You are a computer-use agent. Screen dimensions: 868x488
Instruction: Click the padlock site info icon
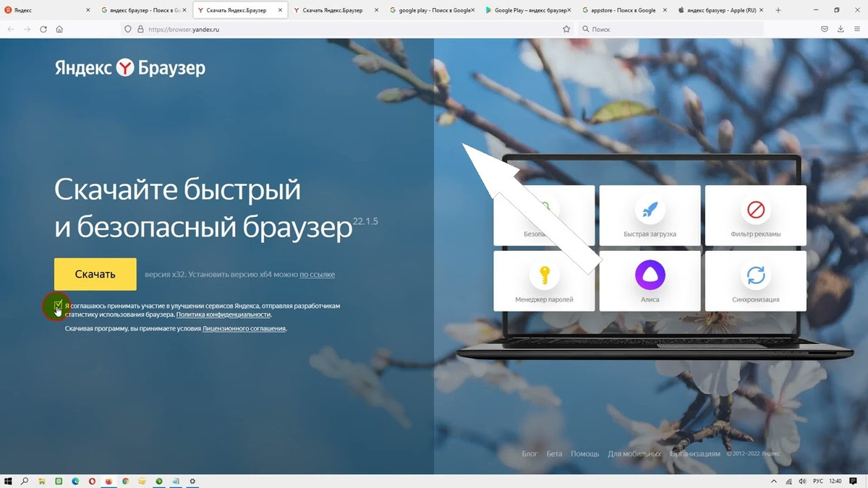click(x=140, y=29)
